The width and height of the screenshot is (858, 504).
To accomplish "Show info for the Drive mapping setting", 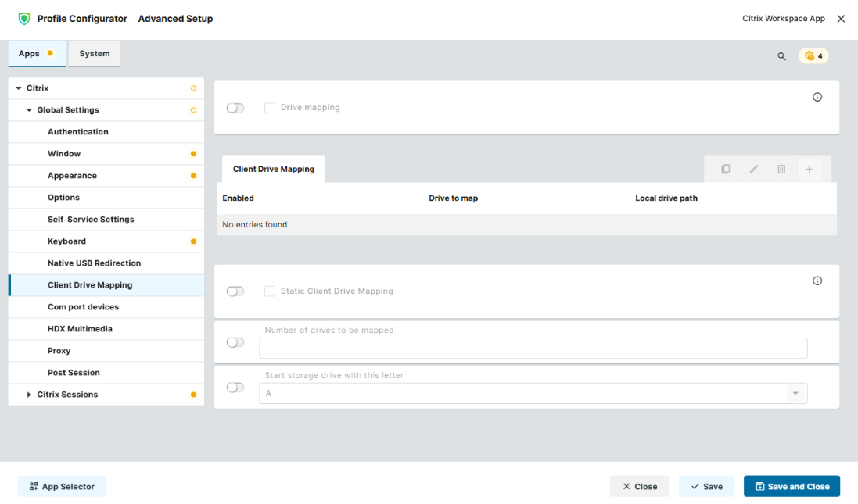I will pyautogui.click(x=817, y=98).
